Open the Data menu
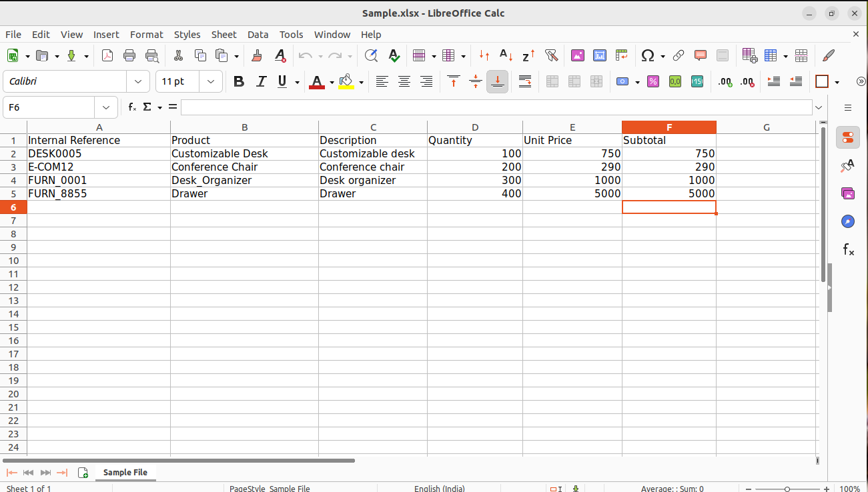868x492 pixels. coord(258,35)
